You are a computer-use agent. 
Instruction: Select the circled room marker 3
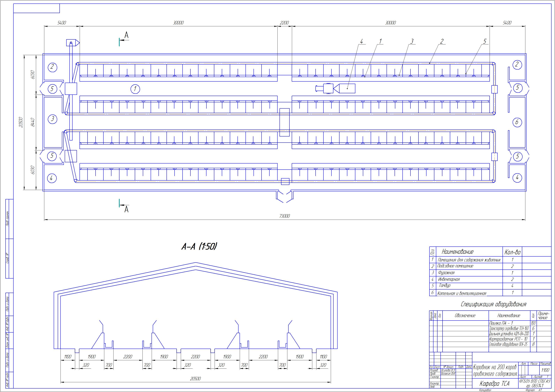point(53,119)
